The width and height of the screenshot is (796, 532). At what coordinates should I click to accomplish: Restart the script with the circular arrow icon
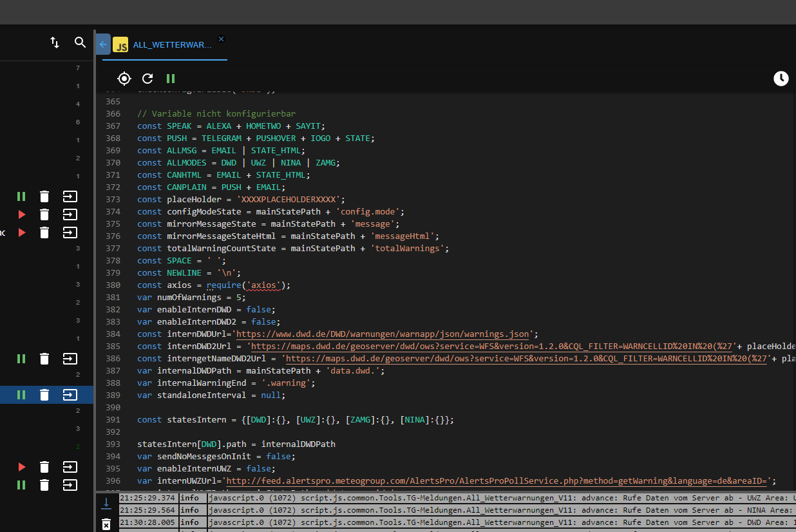click(x=147, y=79)
